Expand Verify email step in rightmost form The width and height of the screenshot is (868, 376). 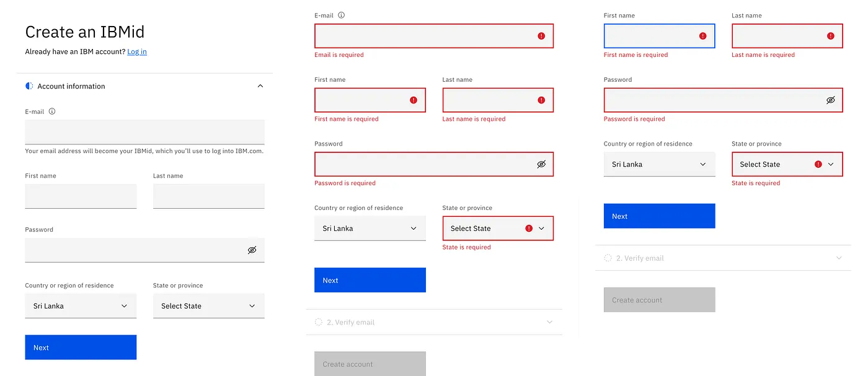click(839, 258)
